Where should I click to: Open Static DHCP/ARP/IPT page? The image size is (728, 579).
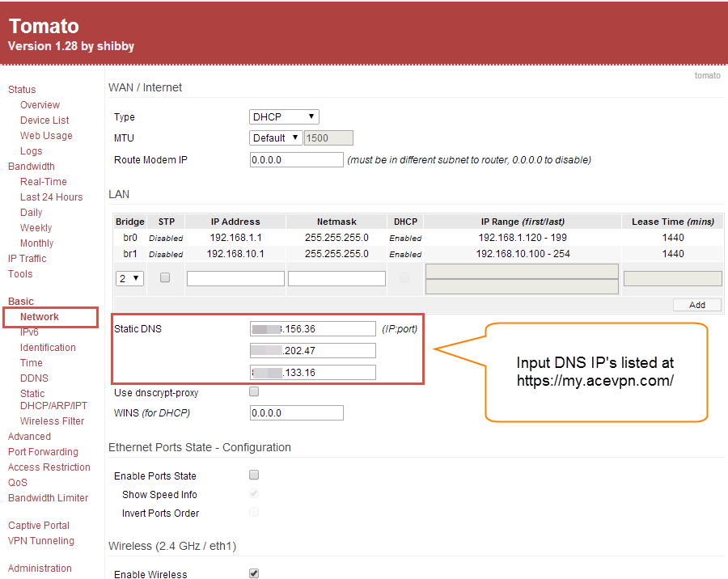point(53,399)
